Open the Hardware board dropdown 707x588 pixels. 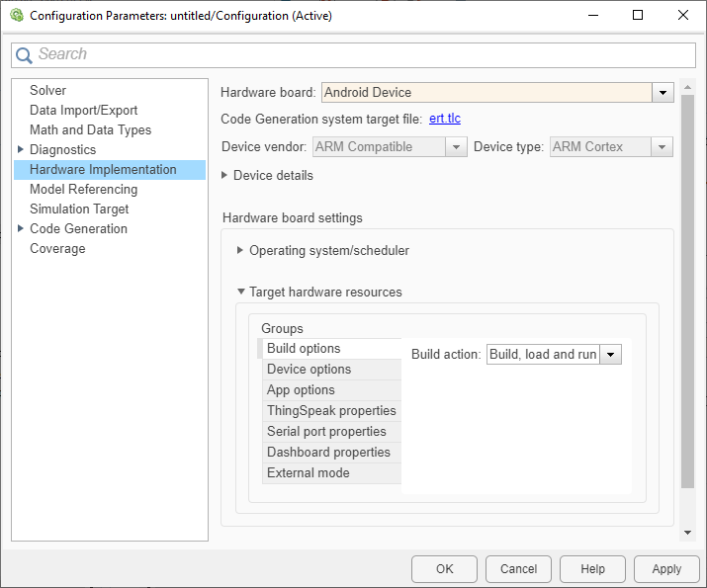coord(663,93)
